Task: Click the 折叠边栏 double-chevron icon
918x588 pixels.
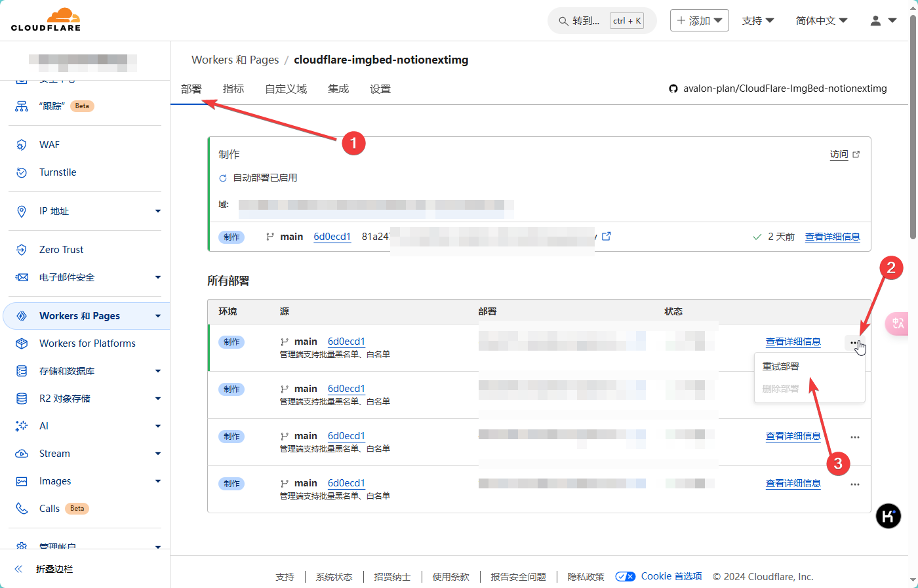Action: click(18, 569)
